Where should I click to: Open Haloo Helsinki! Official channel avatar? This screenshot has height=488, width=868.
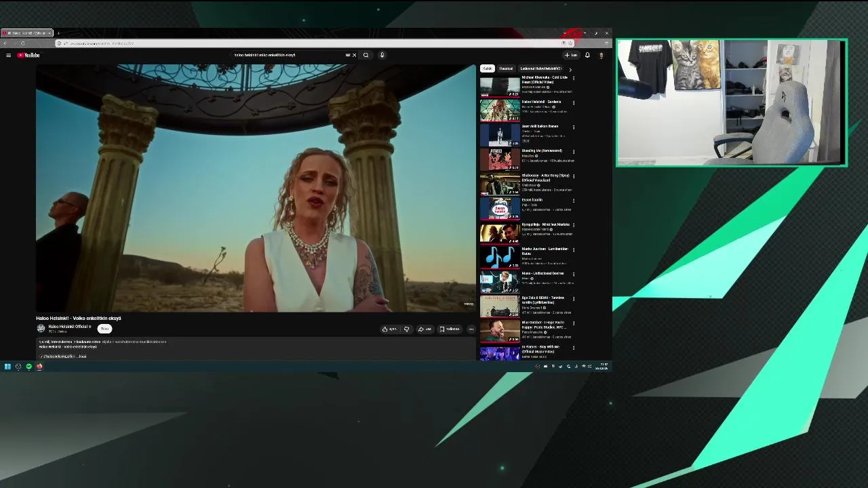(41, 329)
